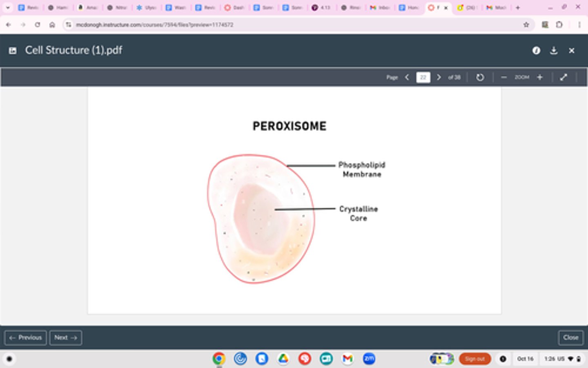Open the red circular app on the shelf
The width and height of the screenshot is (588, 368).
click(305, 359)
